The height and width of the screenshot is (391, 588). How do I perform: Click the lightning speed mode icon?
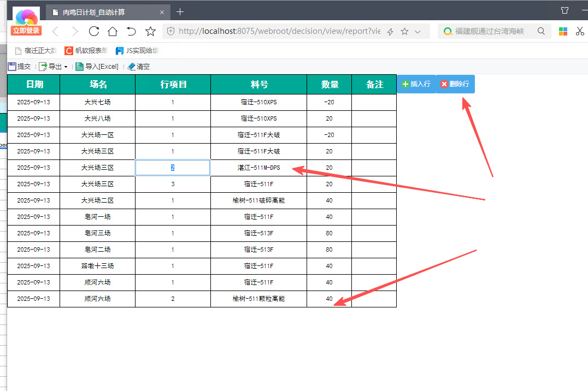pyautogui.click(x=390, y=32)
